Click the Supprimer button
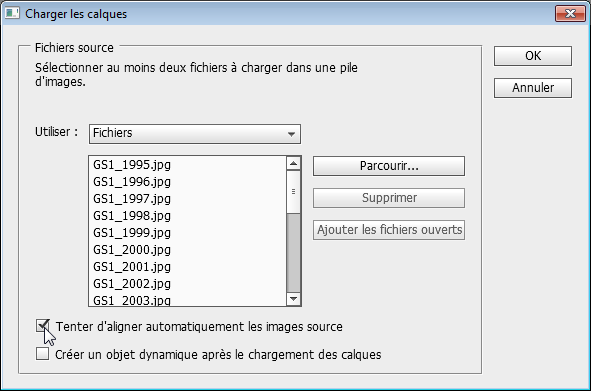 389,198
